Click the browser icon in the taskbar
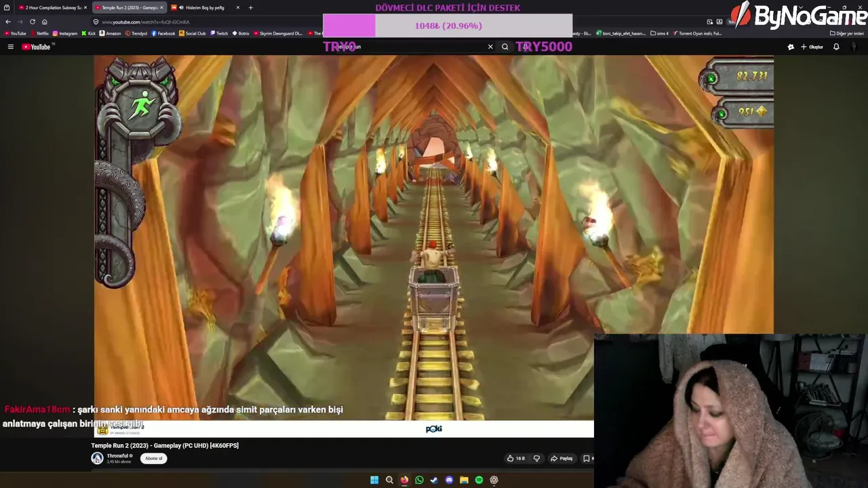 pyautogui.click(x=404, y=480)
